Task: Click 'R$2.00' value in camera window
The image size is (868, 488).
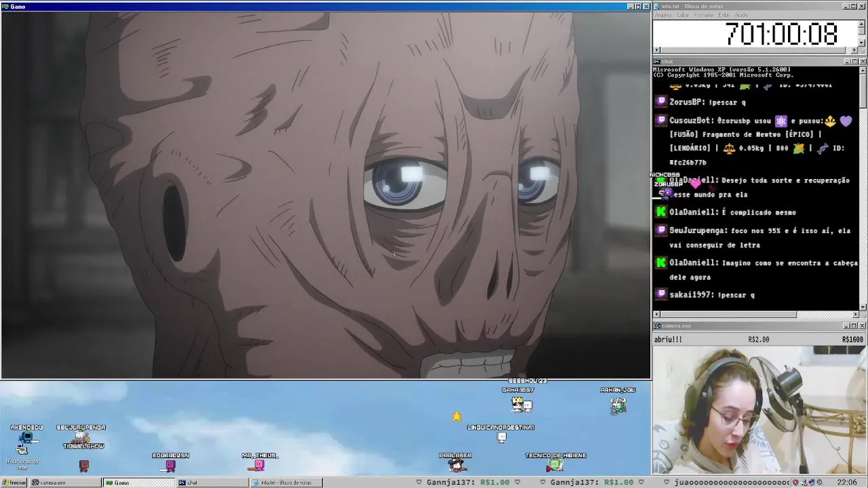Action: pyautogui.click(x=759, y=340)
